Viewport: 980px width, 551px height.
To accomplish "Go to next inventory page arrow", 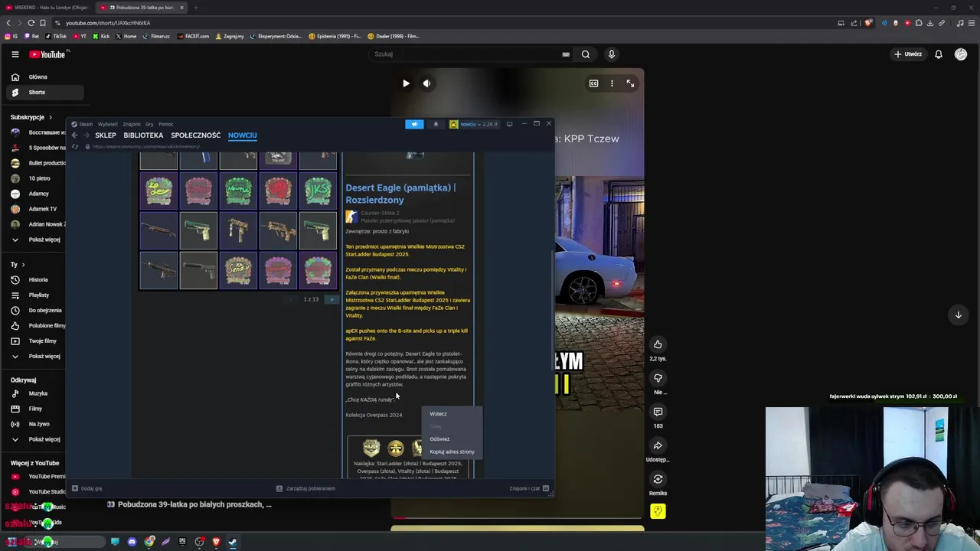I will pos(332,299).
